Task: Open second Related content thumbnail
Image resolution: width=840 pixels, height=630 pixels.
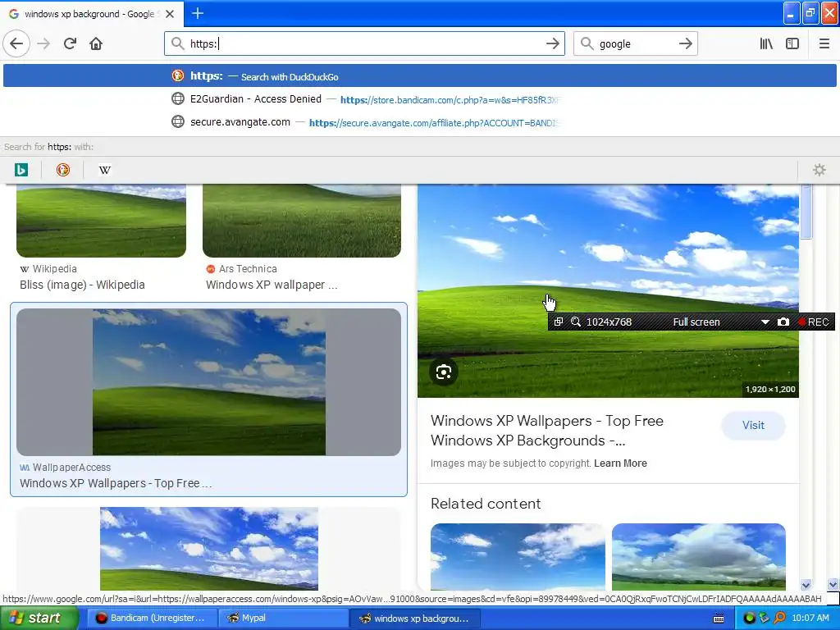Action: pos(699,557)
